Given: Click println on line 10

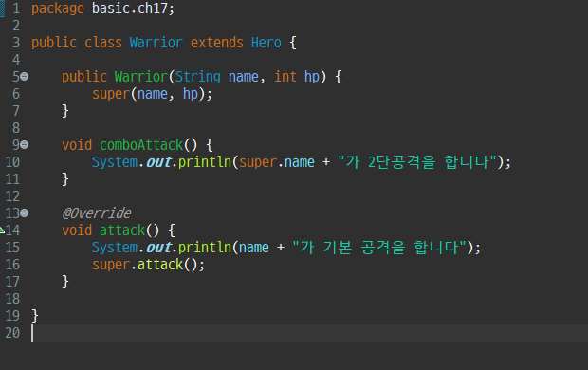Looking at the screenshot, I should (x=205, y=162).
